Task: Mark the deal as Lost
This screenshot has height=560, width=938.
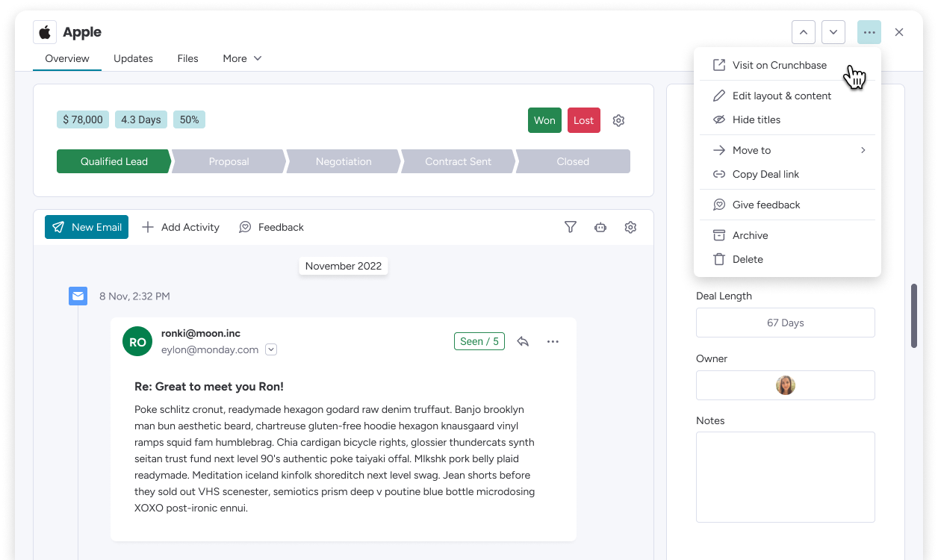Action: [584, 120]
